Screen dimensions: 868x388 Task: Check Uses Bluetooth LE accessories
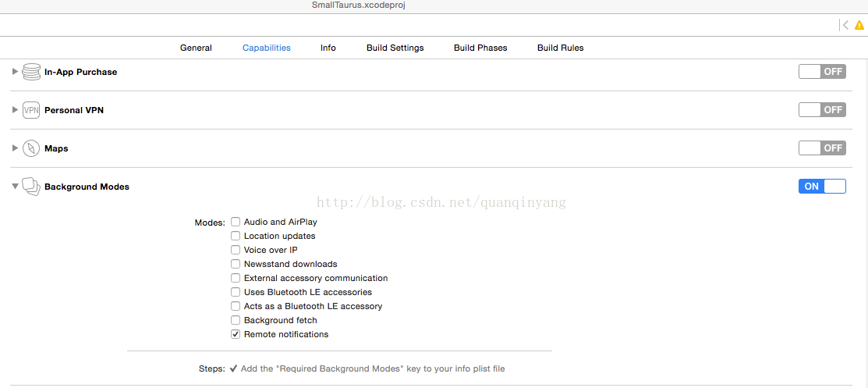(x=236, y=292)
